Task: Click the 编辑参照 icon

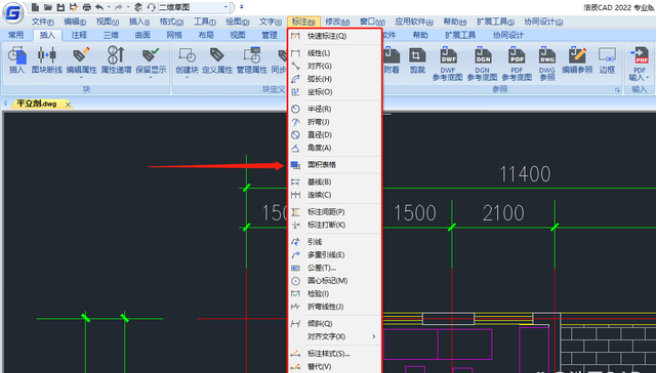Action: click(x=577, y=61)
